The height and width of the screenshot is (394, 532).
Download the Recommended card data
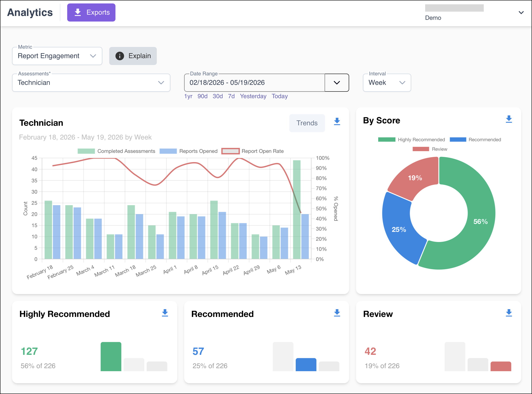click(337, 313)
